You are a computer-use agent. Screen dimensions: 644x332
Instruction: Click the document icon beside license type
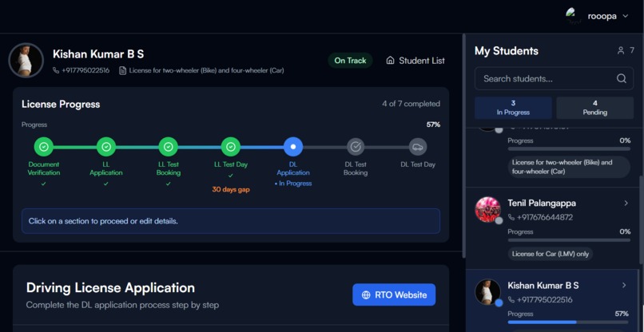(122, 70)
